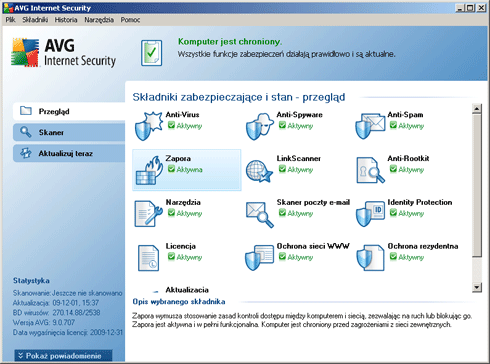Click the Anti-Virus component name
The width and height of the screenshot is (490, 364).
182,115
